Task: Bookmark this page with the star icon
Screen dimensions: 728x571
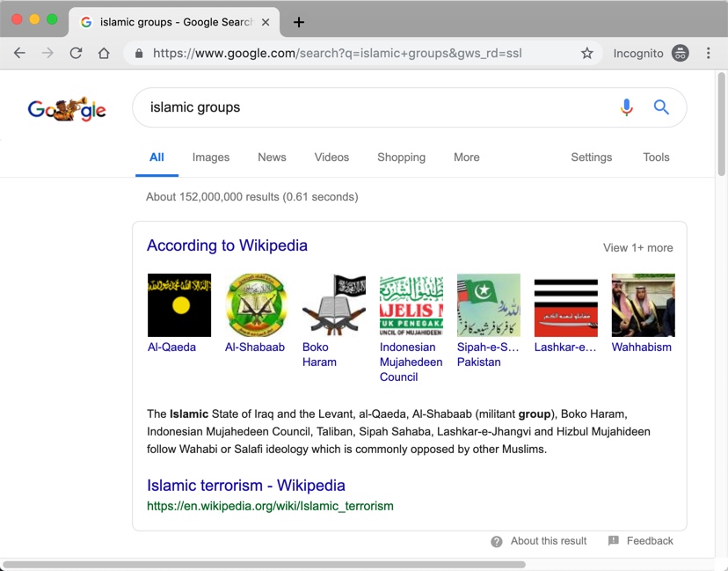Action: tap(586, 53)
